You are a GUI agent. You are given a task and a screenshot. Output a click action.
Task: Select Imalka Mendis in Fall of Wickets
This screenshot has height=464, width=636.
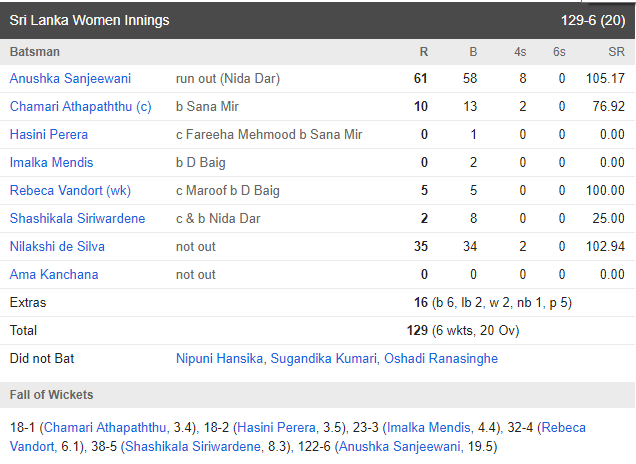429,427
